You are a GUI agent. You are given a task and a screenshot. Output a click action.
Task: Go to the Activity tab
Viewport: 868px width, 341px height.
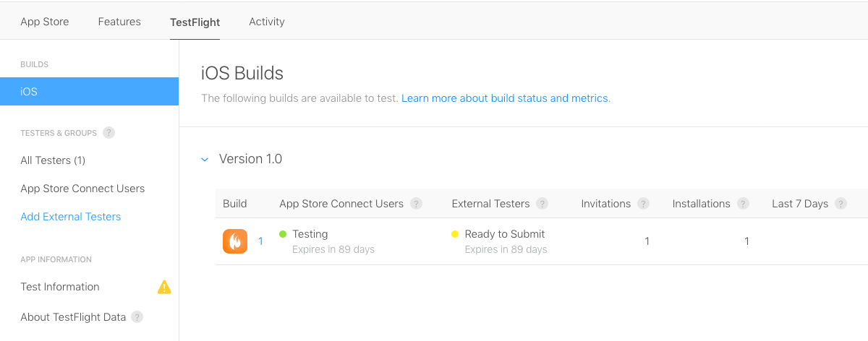click(267, 22)
